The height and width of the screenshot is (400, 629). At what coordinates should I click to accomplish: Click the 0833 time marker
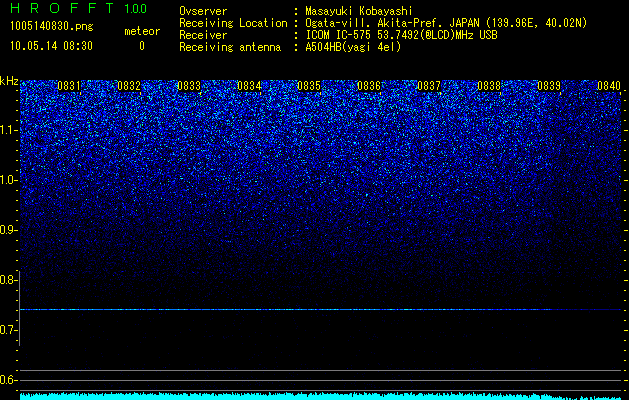click(189, 86)
